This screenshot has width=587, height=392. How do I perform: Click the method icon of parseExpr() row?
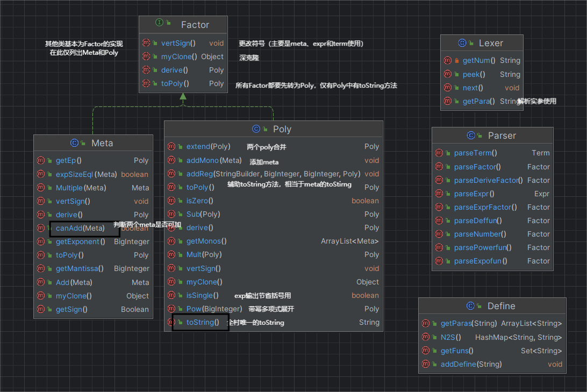click(x=439, y=194)
